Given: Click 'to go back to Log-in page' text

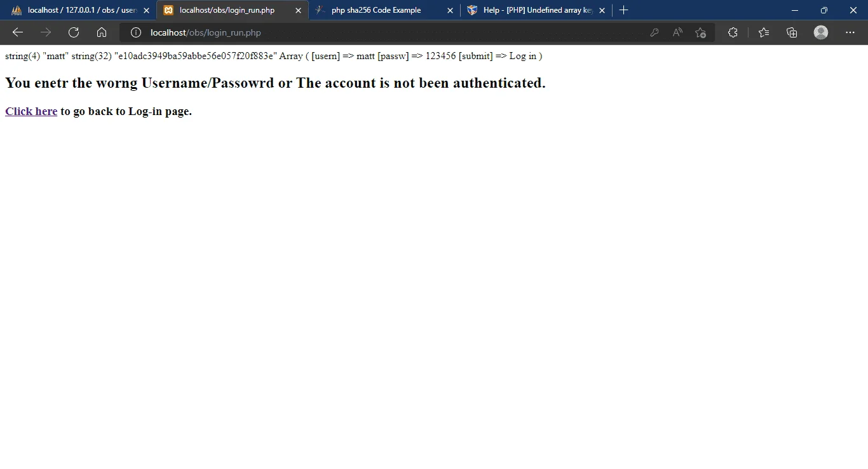Looking at the screenshot, I should [126, 111].
